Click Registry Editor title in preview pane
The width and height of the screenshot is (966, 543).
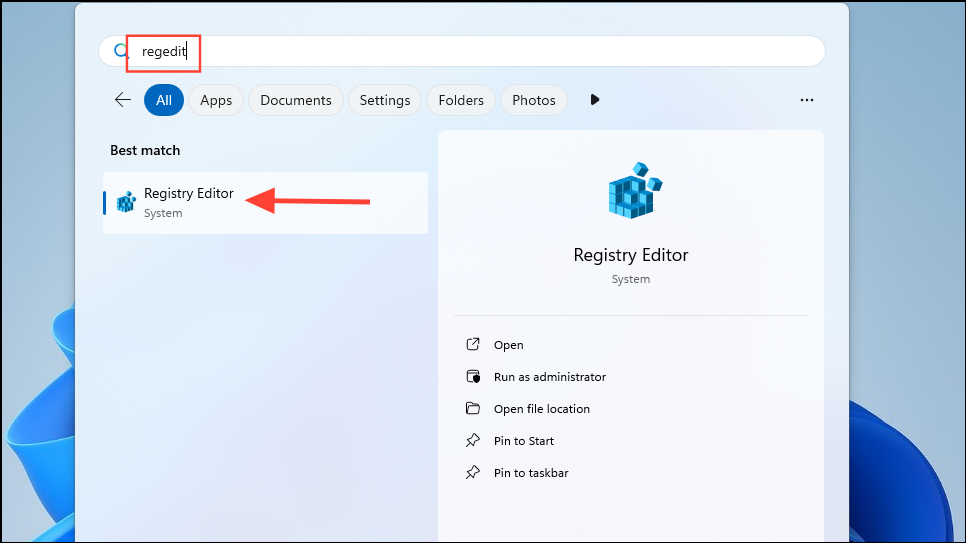631,255
